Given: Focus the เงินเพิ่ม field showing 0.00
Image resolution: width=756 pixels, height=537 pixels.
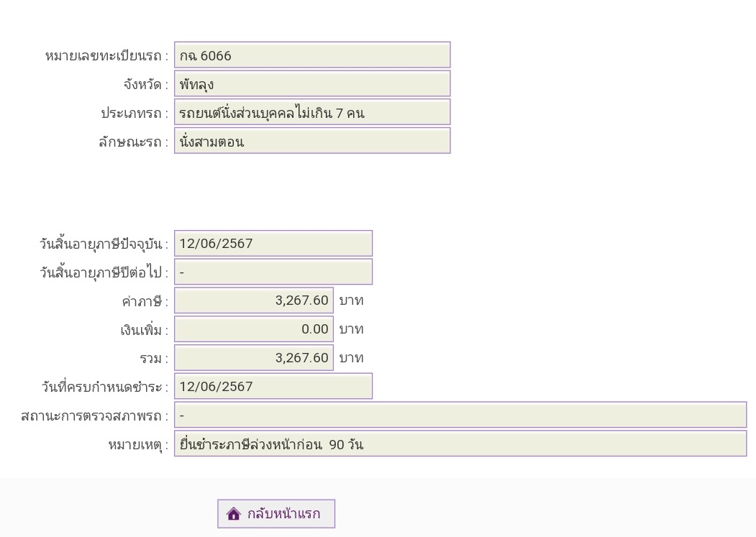Looking at the screenshot, I should pyautogui.click(x=253, y=329).
